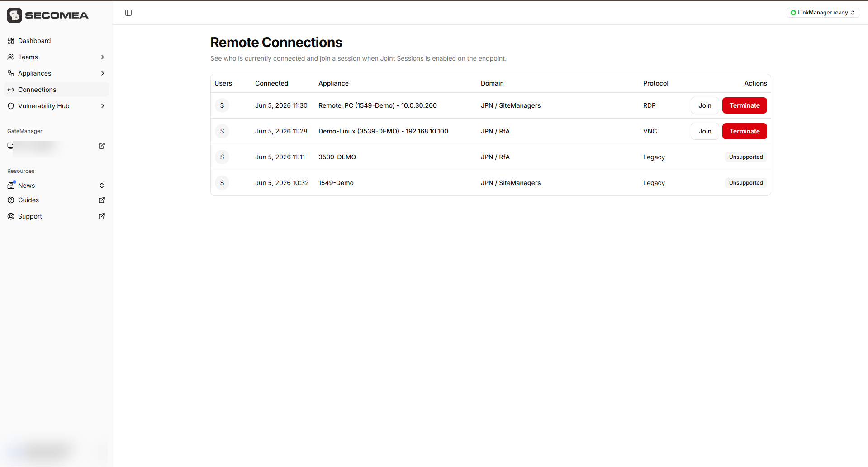868x467 pixels.
Task: Terminate the Remote_PC RDP session
Action: pos(745,105)
